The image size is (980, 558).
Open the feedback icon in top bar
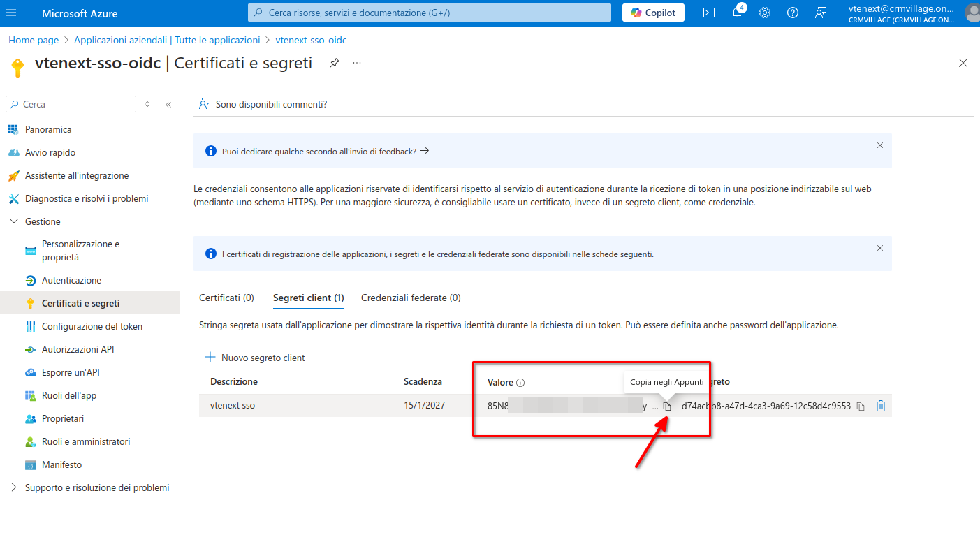pyautogui.click(x=821, y=13)
